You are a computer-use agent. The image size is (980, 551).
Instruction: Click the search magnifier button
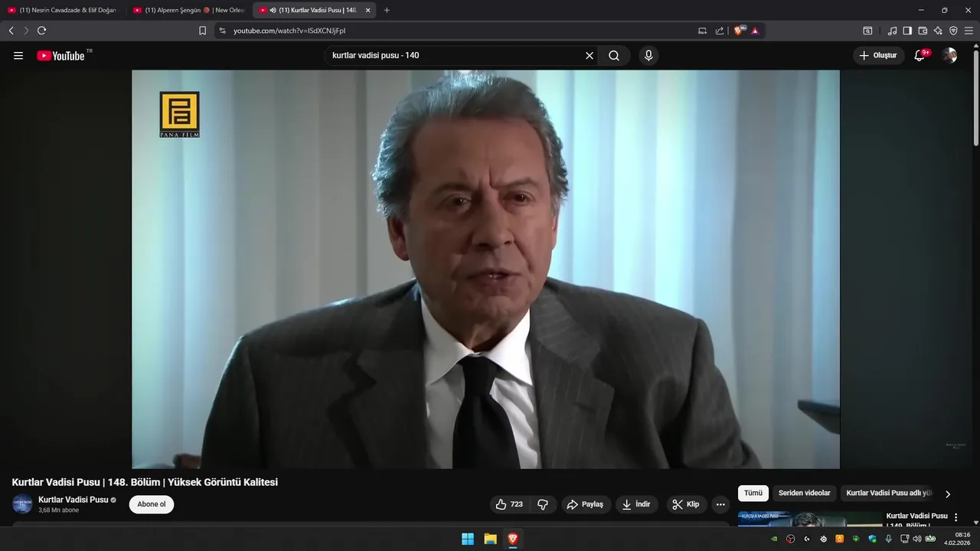[x=614, y=56]
